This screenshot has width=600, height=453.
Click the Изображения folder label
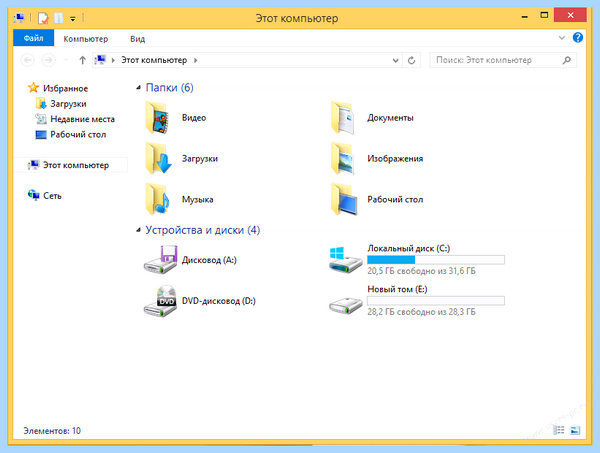[395, 158]
